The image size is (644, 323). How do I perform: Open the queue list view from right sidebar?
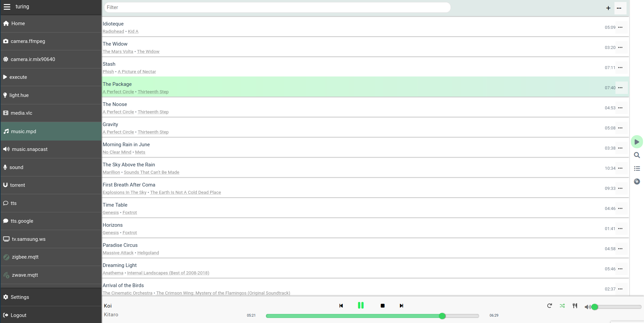pos(637,168)
